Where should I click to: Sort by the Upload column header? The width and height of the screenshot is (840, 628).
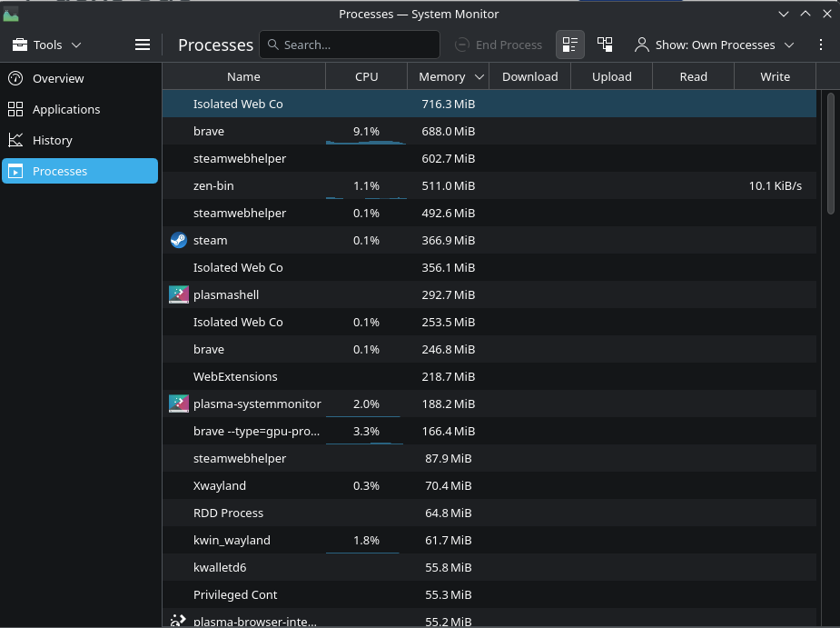pyautogui.click(x=612, y=76)
